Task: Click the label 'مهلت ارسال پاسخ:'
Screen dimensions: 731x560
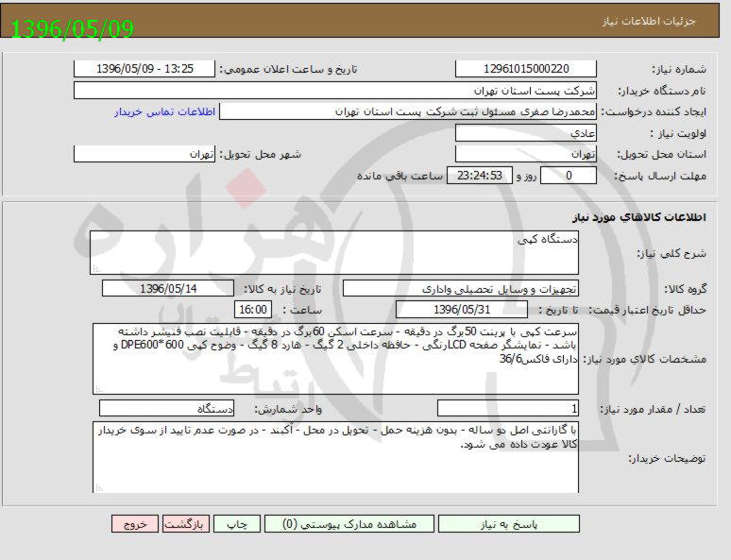Action: [660, 177]
